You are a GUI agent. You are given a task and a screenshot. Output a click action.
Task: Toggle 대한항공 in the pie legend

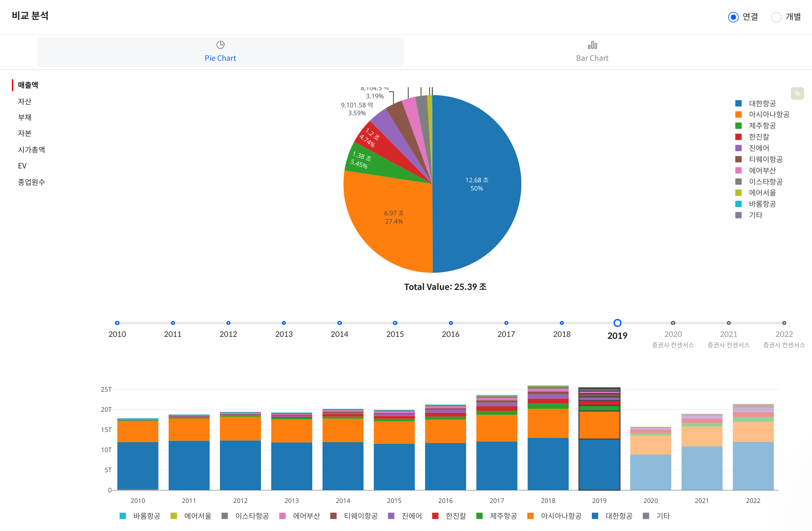756,103
